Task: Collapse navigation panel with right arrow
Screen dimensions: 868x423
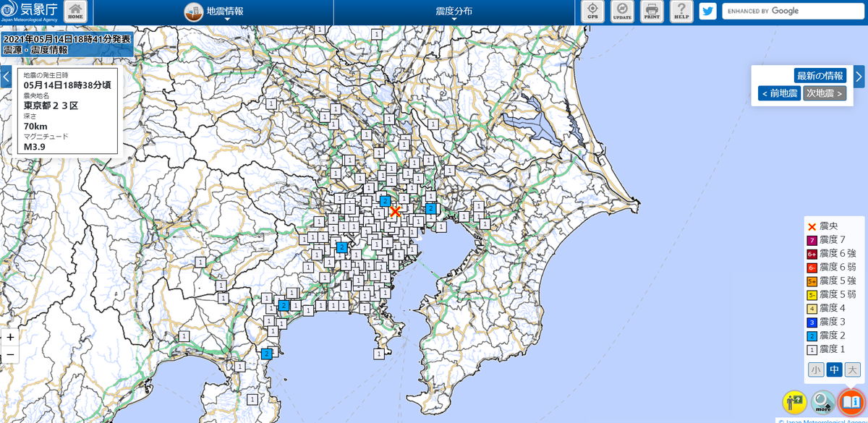Action: click(x=859, y=77)
